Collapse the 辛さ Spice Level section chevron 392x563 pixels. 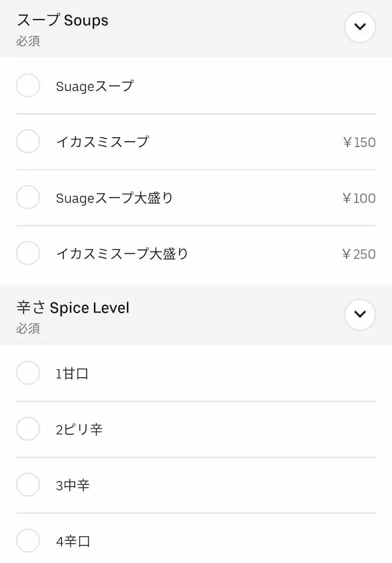(x=360, y=314)
